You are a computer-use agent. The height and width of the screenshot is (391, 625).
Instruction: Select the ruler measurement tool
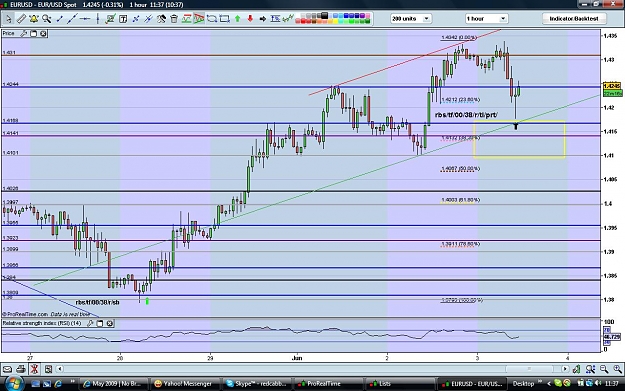tap(21, 19)
